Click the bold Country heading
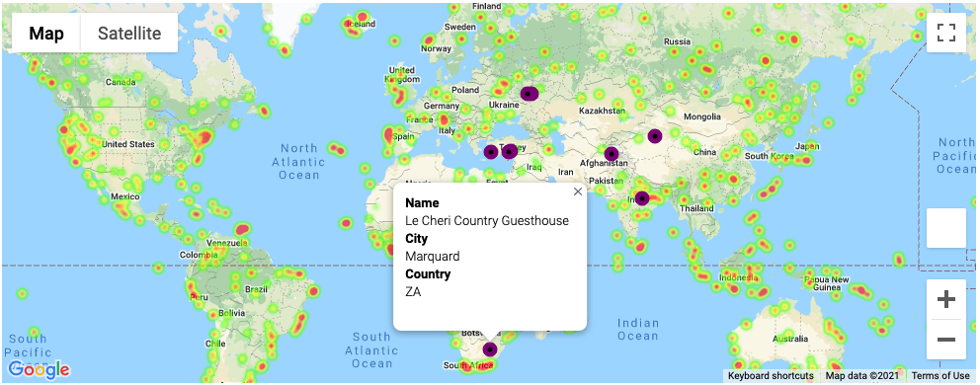This screenshot has width=980, height=385. (x=428, y=274)
